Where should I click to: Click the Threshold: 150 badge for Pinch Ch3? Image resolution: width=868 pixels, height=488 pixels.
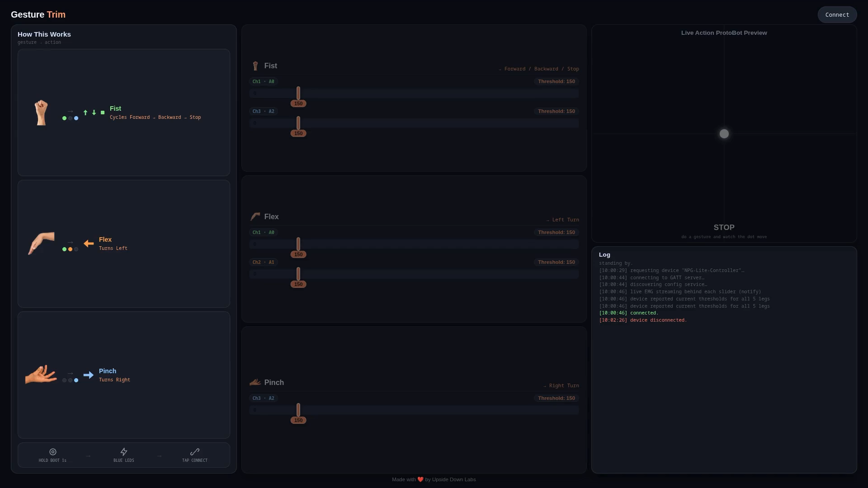(x=557, y=398)
